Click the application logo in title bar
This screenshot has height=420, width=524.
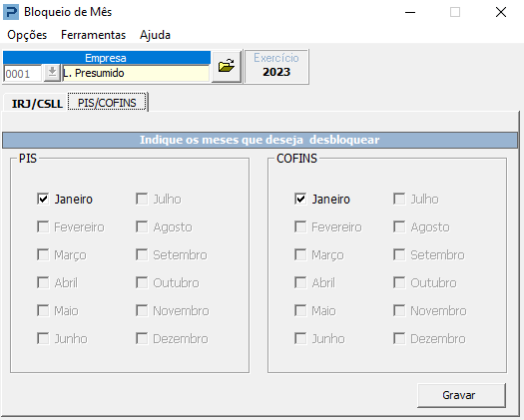pos(11,12)
